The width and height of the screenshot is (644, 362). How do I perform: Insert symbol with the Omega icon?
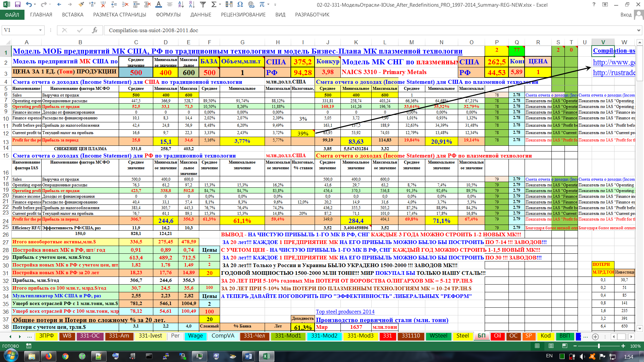coord(240,5)
